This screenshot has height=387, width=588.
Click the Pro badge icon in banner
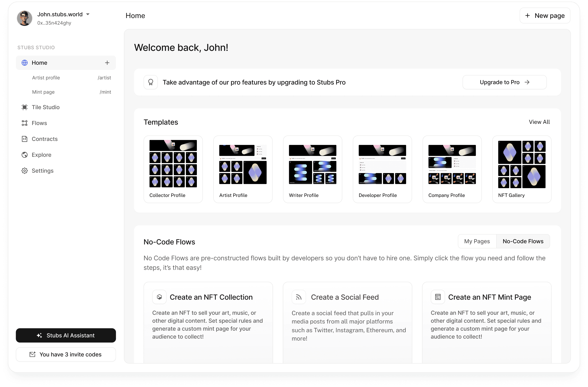151,82
